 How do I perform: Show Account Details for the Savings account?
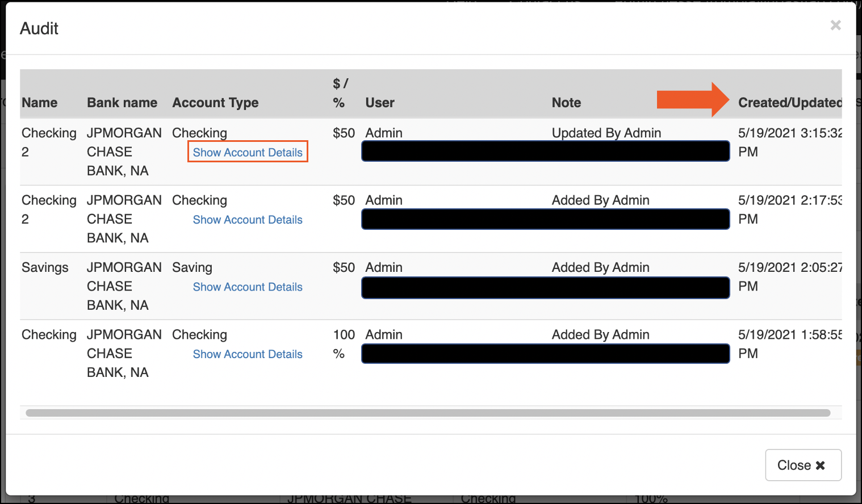pyautogui.click(x=248, y=287)
